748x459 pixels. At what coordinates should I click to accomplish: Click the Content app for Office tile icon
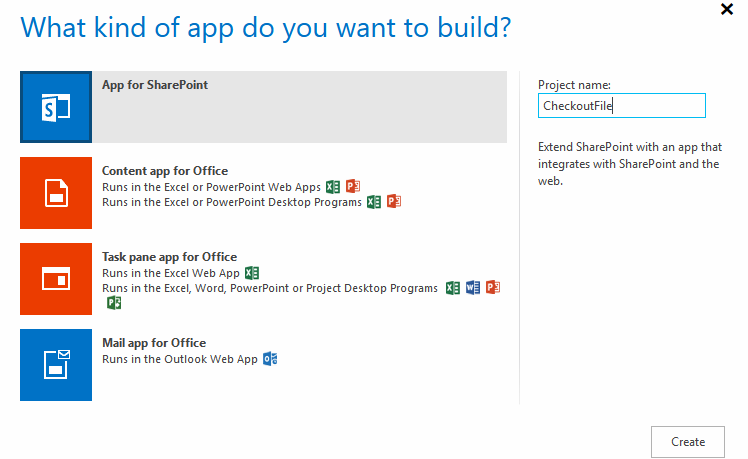56,193
